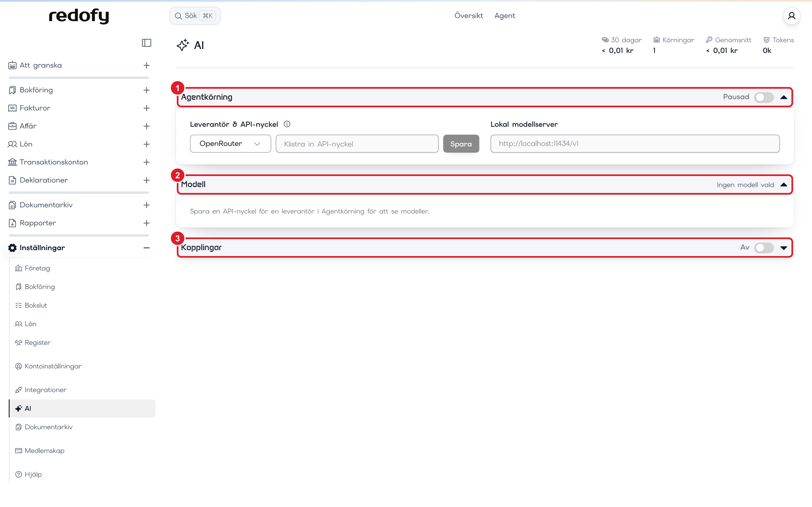Click the API-nyckel input field
The width and height of the screenshot is (812, 507).
point(357,144)
